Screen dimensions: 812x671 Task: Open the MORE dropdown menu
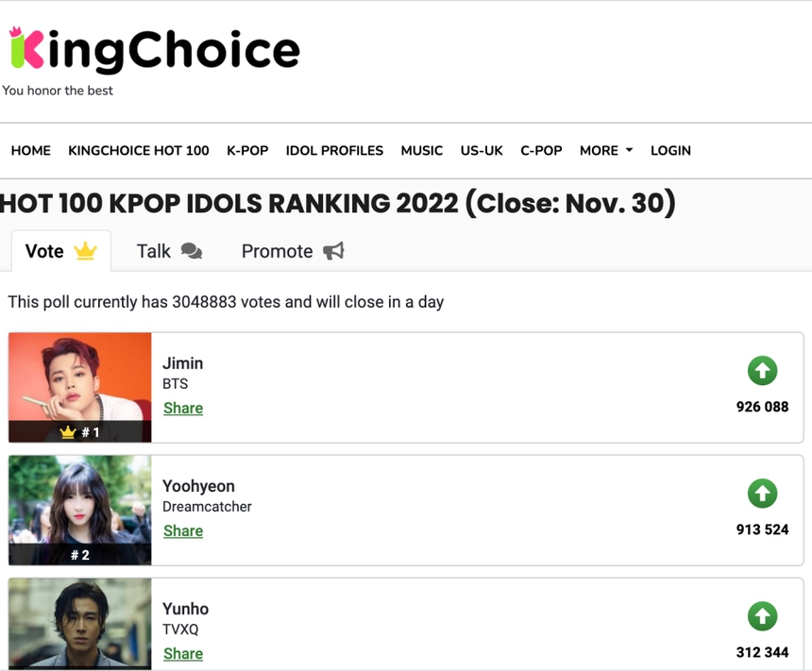pos(605,150)
